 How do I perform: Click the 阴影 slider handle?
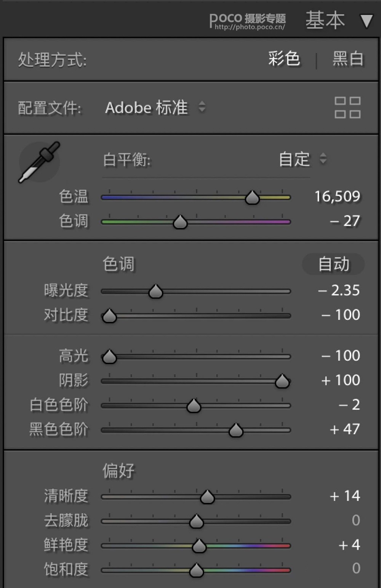point(282,381)
